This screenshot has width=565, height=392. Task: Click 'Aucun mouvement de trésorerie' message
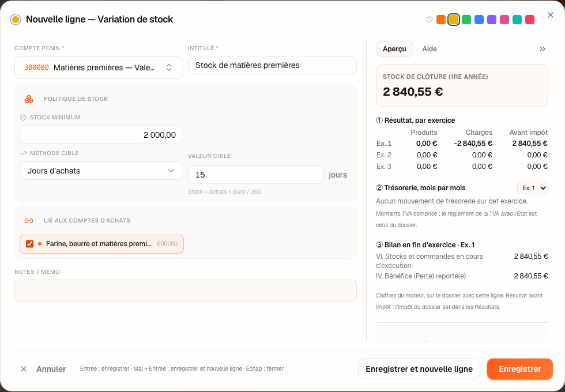pyautogui.click(x=452, y=201)
